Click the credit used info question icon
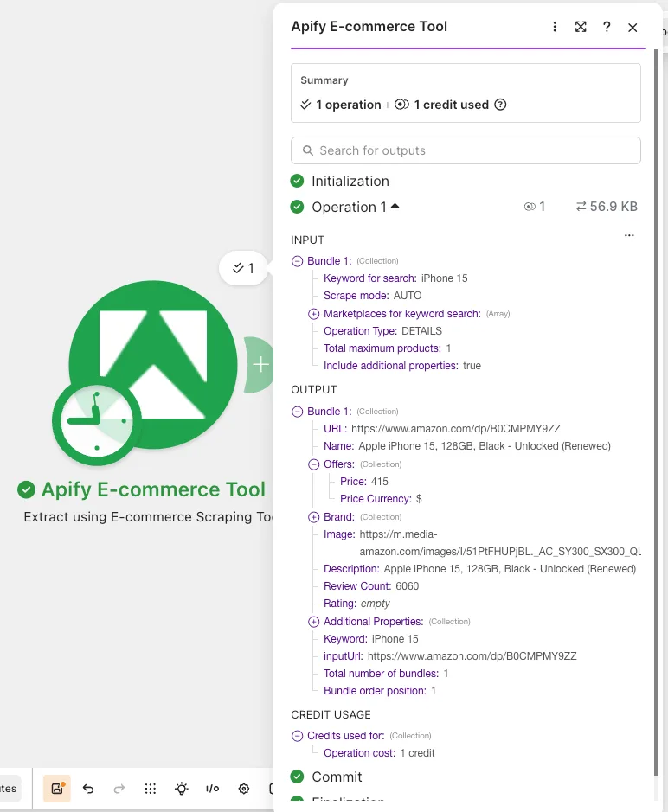This screenshot has width=668, height=812. point(500,105)
